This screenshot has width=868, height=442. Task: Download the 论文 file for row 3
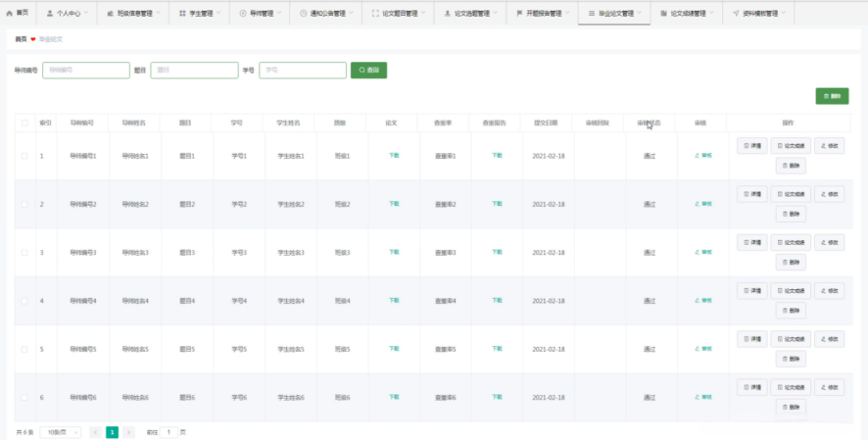click(394, 252)
